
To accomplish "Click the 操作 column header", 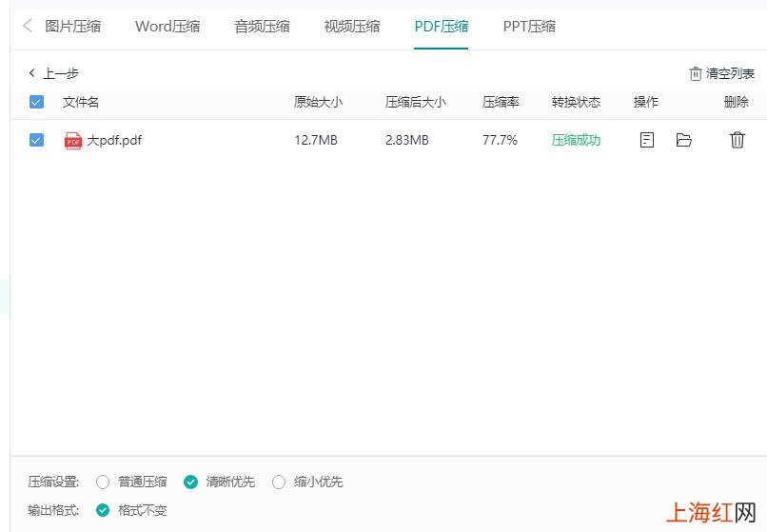I will click(646, 102).
